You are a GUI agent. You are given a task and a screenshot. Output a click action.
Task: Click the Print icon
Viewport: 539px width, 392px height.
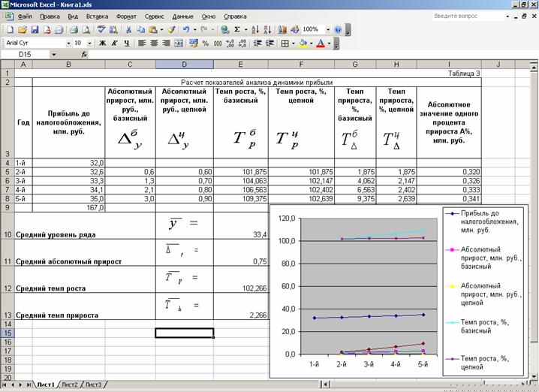click(x=74, y=30)
